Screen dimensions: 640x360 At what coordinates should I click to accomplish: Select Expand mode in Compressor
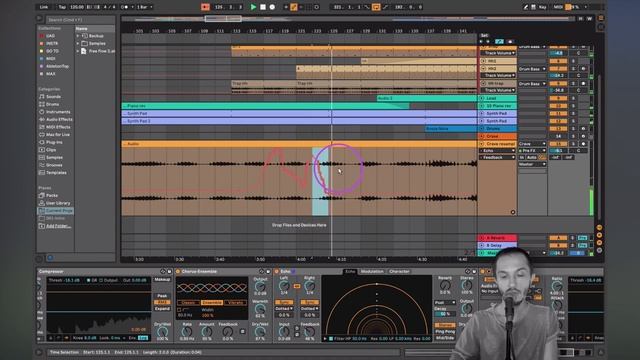[x=162, y=309]
